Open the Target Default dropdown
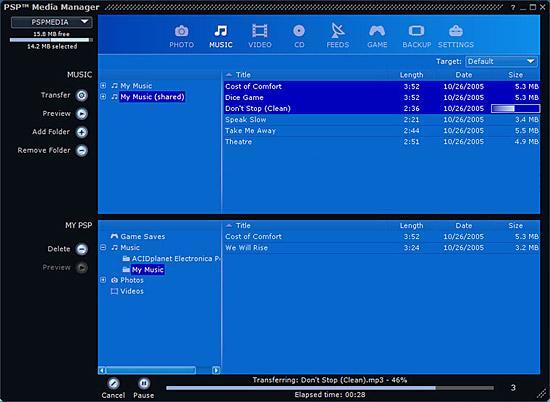This screenshot has width=550, height=402. [501, 61]
